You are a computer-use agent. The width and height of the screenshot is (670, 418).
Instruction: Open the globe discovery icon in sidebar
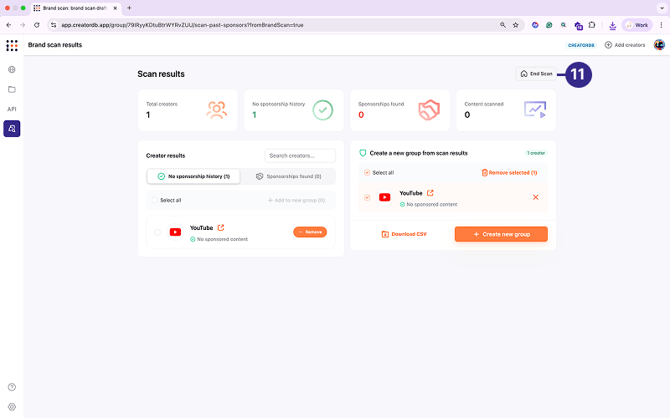pos(12,70)
